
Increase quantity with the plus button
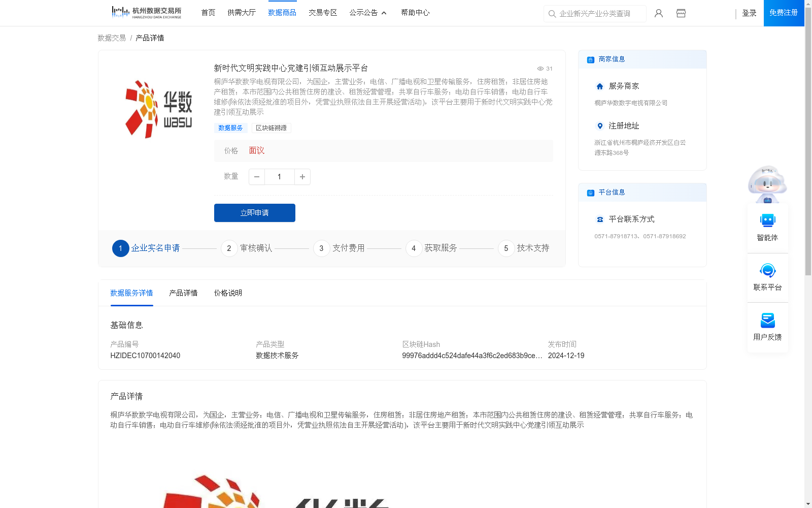click(302, 177)
